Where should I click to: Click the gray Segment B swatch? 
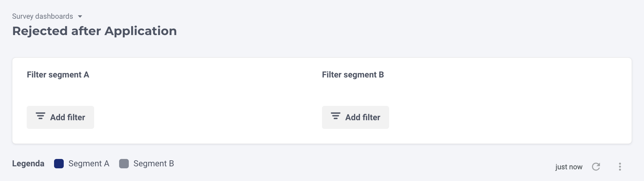pos(124,164)
